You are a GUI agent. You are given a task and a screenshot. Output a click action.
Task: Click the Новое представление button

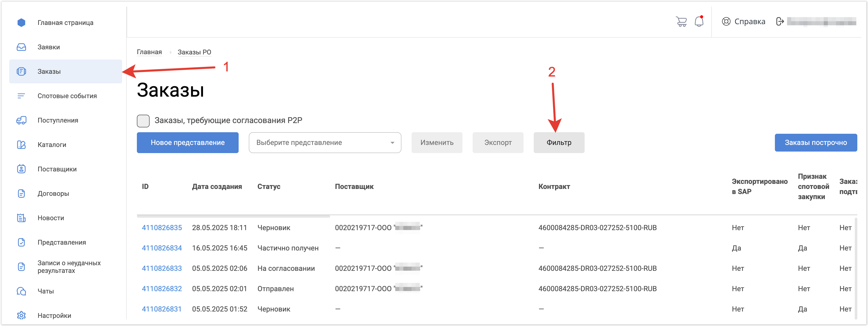click(x=187, y=142)
